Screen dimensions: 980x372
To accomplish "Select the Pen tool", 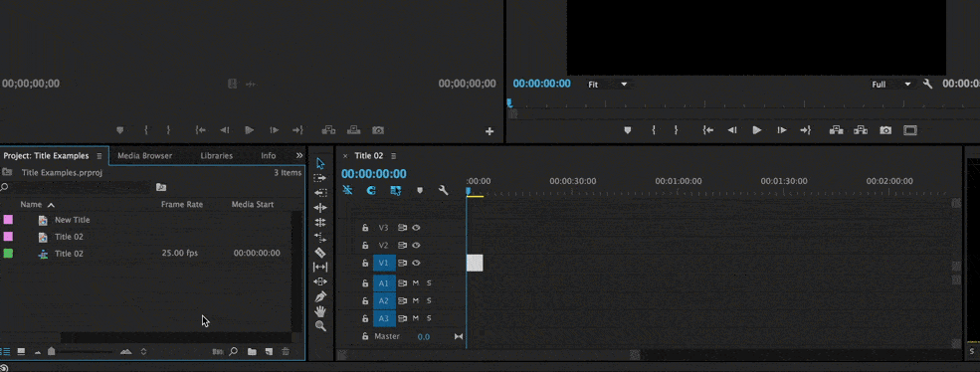I will click(x=320, y=296).
